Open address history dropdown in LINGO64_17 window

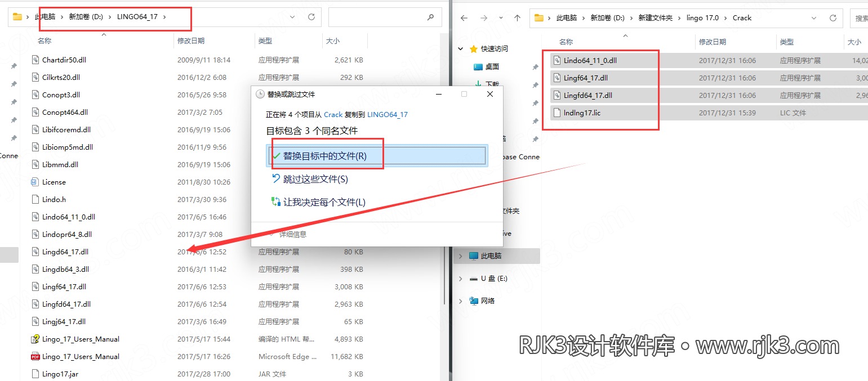292,17
